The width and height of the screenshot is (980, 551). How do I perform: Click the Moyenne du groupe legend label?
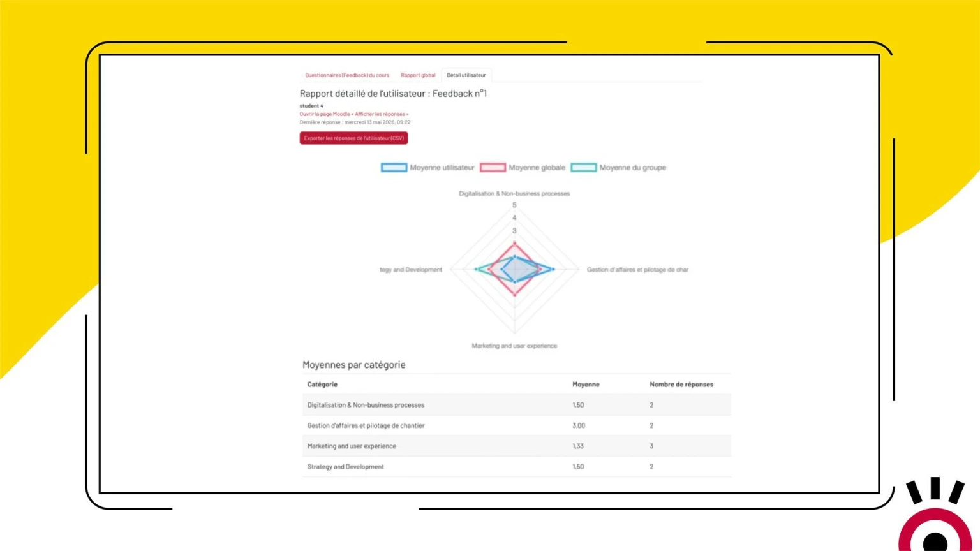pos(632,168)
